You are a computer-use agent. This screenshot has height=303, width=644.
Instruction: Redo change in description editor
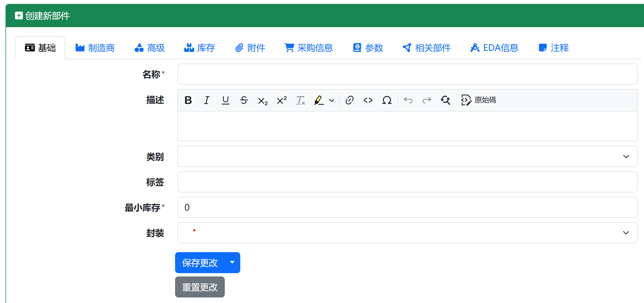coord(427,100)
